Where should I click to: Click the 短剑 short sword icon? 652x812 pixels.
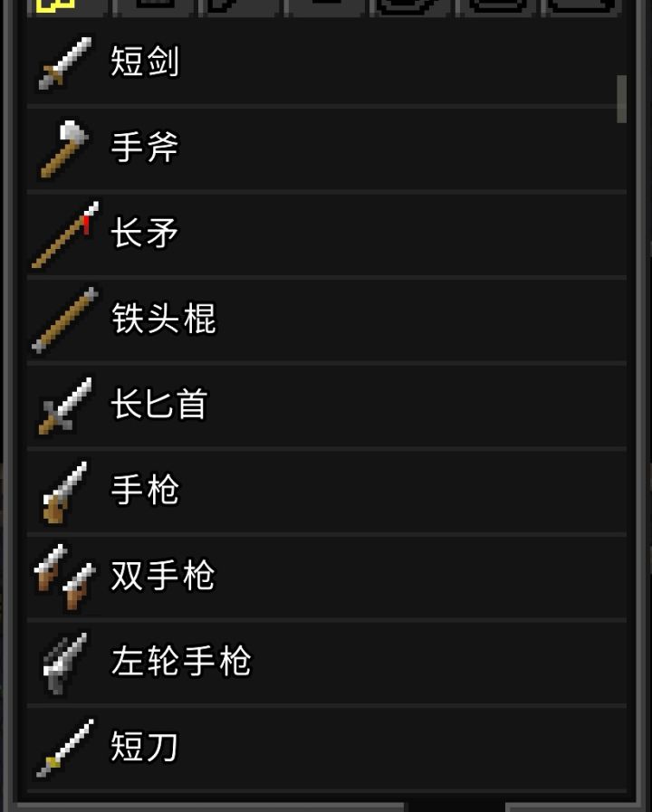[x=64, y=62]
